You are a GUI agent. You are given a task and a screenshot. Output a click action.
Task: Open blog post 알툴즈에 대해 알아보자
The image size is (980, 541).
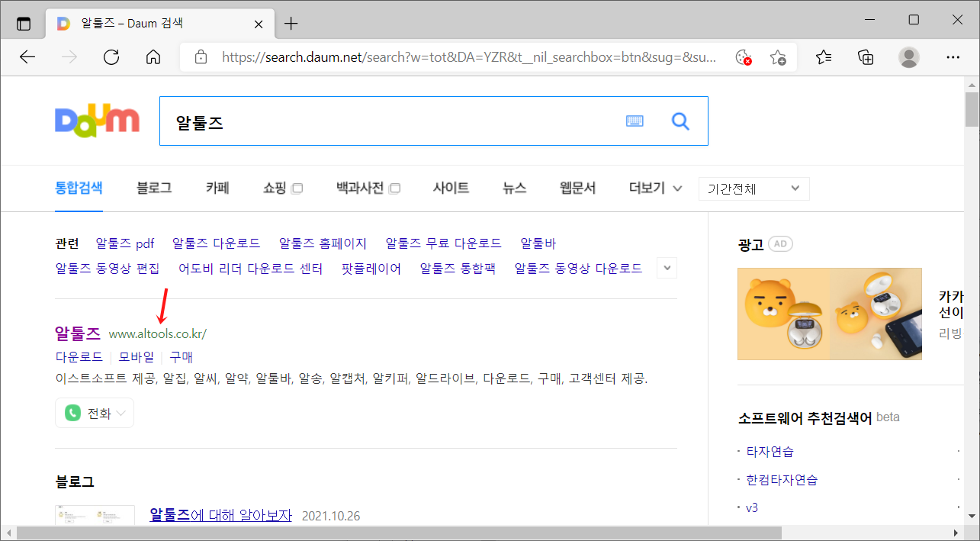coord(221,515)
